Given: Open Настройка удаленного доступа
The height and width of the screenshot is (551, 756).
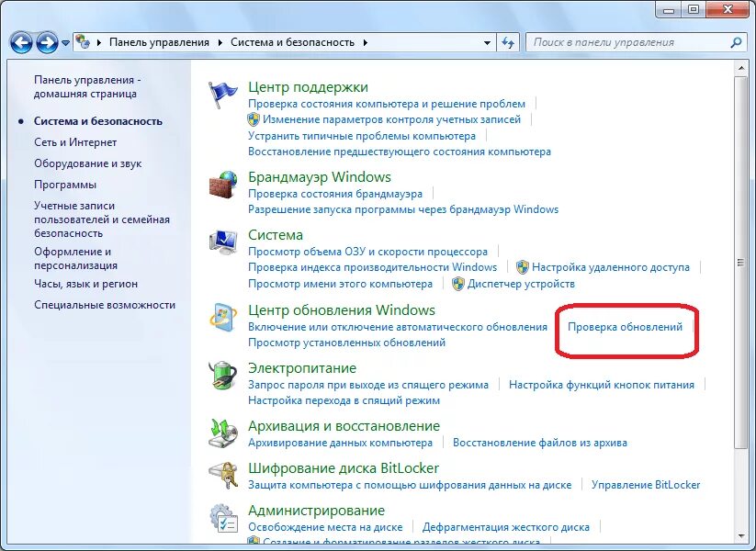Looking at the screenshot, I should [611, 267].
